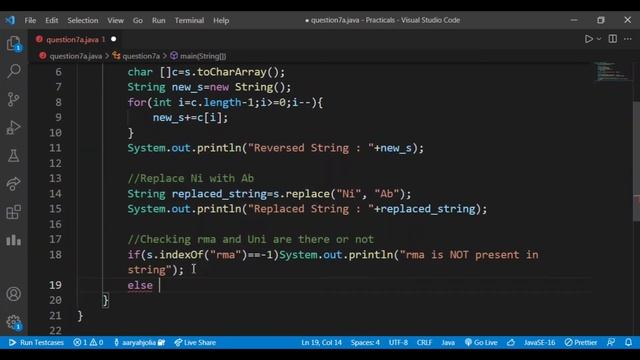Screen dimensions: 640x360
Task: Click the unsaved dot on question7a.java tab
Action: click(113, 39)
